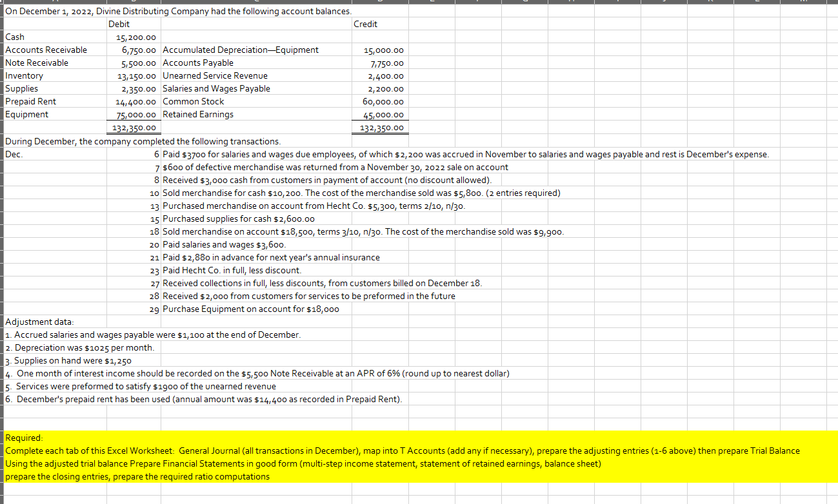The width and height of the screenshot is (838, 504).
Task: Select the 'Purchased supplies for cash $2,600.00' line
Action: point(239,218)
